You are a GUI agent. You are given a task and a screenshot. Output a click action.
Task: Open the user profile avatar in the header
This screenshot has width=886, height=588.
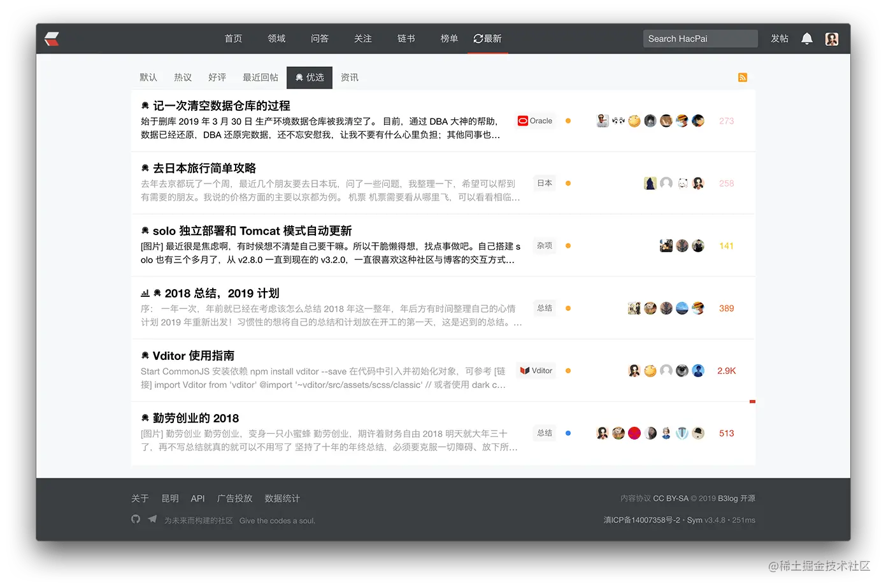coord(832,39)
